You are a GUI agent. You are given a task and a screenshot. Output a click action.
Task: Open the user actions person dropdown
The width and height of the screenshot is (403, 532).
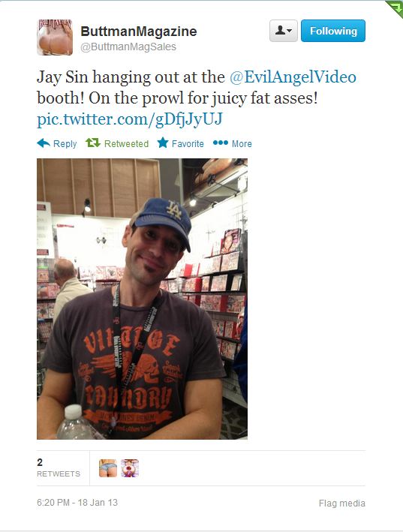[283, 31]
